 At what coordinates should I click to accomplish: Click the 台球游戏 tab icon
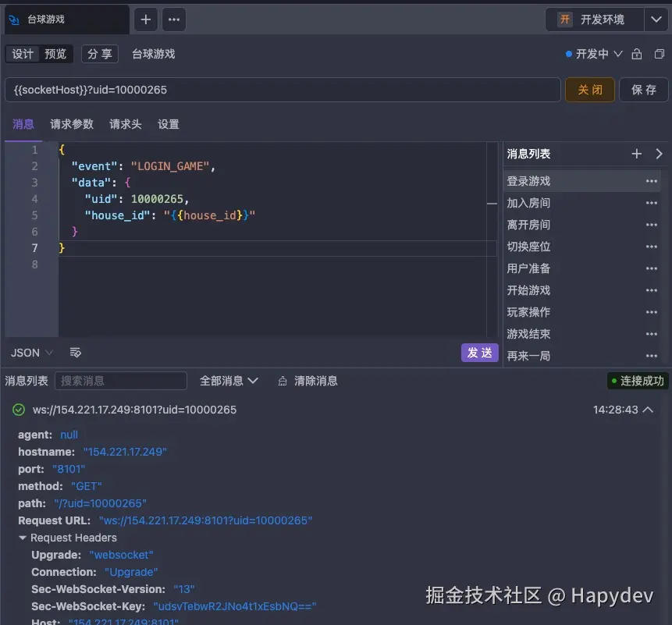pos(14,20)
